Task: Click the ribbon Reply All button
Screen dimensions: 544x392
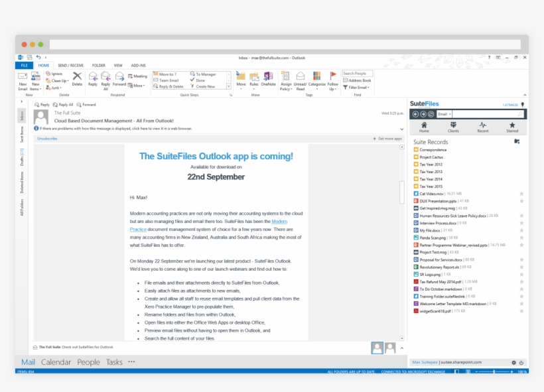Action: tap(105, 81)
